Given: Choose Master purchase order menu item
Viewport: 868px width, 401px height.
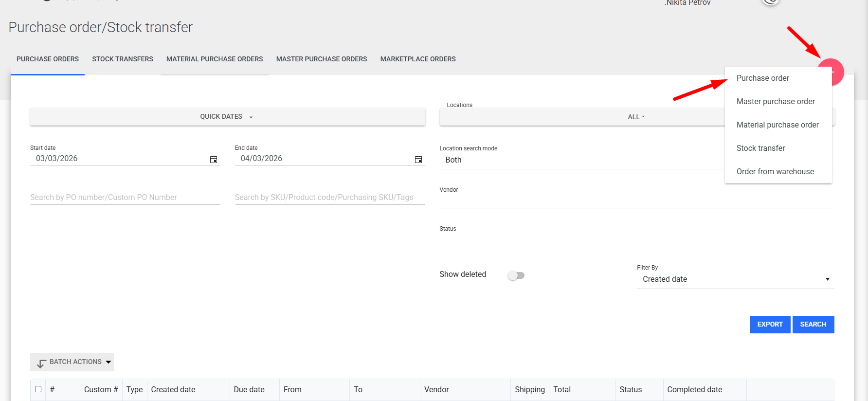Looking at the screenshot, I should (x=775, y=102).
